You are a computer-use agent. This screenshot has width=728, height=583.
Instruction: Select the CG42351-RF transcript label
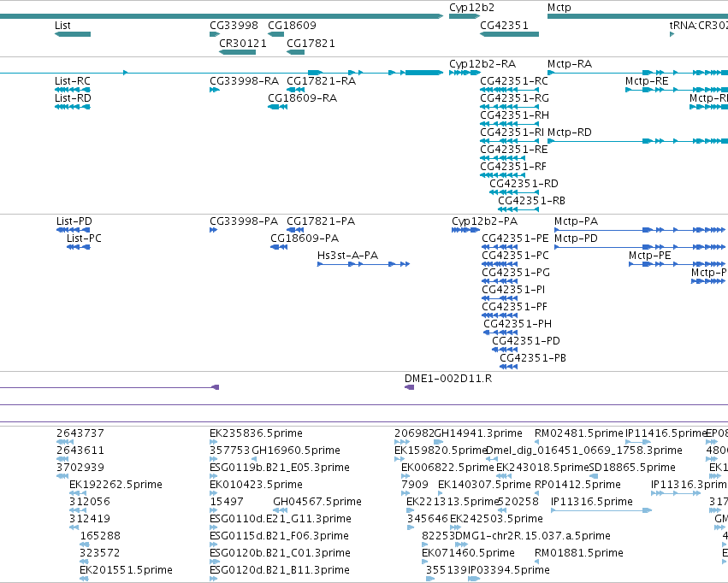coord(513,167)
